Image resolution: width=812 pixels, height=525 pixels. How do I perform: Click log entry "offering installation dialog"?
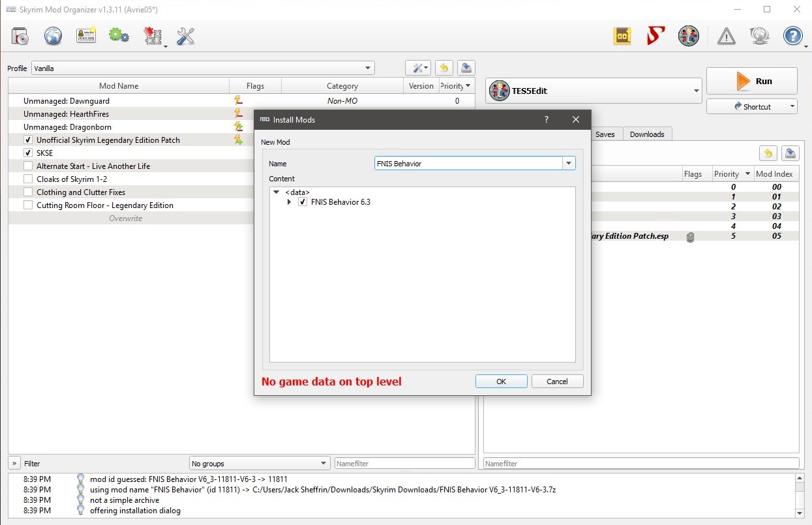tap(135, 511)
